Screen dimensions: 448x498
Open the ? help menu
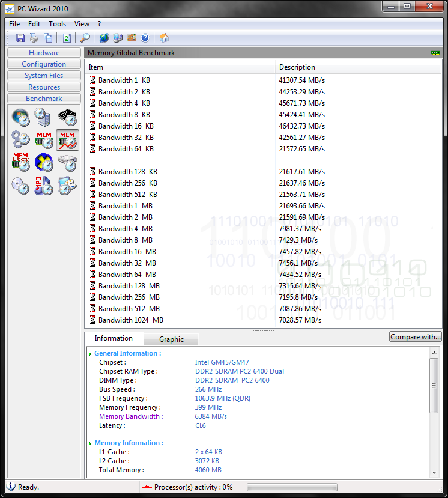[99, 24]
